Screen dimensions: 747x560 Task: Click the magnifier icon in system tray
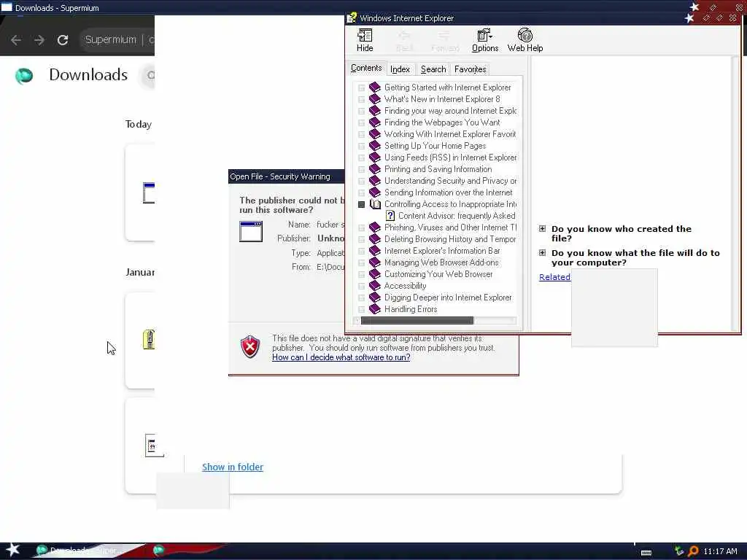click(x=693, y=551)
